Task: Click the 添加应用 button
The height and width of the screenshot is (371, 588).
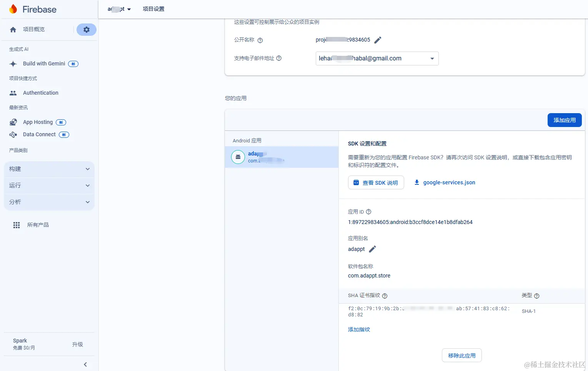Action: click(x=565, y=120)
